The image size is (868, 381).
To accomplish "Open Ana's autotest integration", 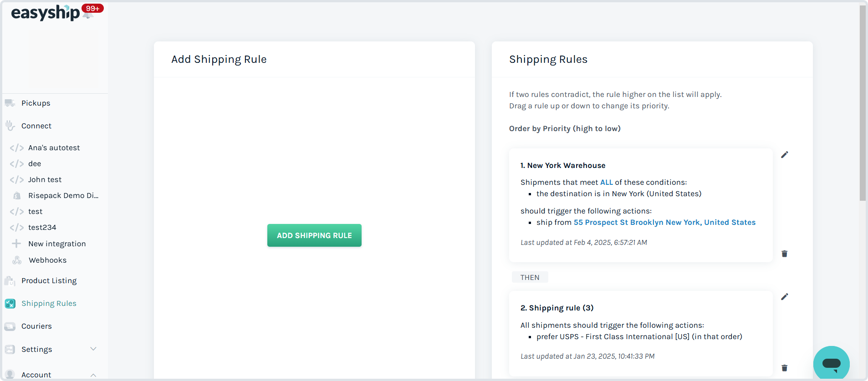I will [54, 147].
